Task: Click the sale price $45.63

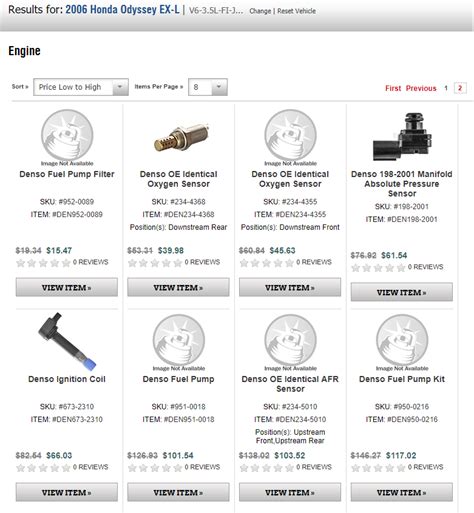Action: click(282, 250)
